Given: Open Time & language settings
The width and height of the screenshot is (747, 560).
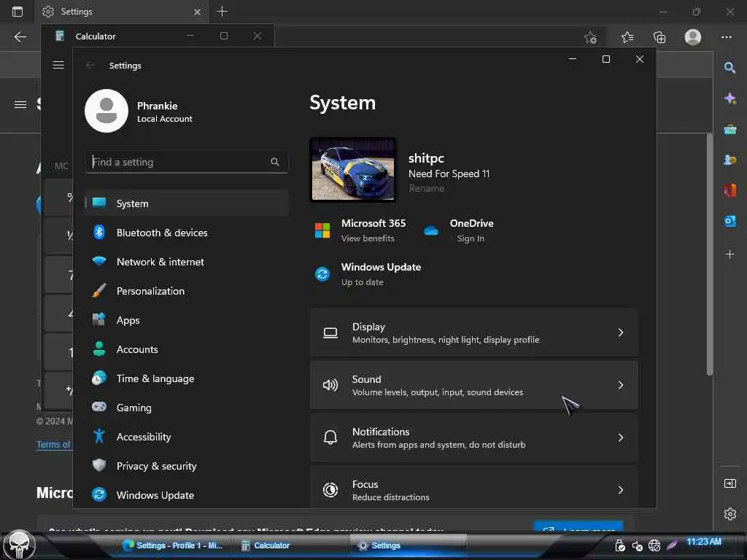Looking at the screenshot, I should [187, 378].
